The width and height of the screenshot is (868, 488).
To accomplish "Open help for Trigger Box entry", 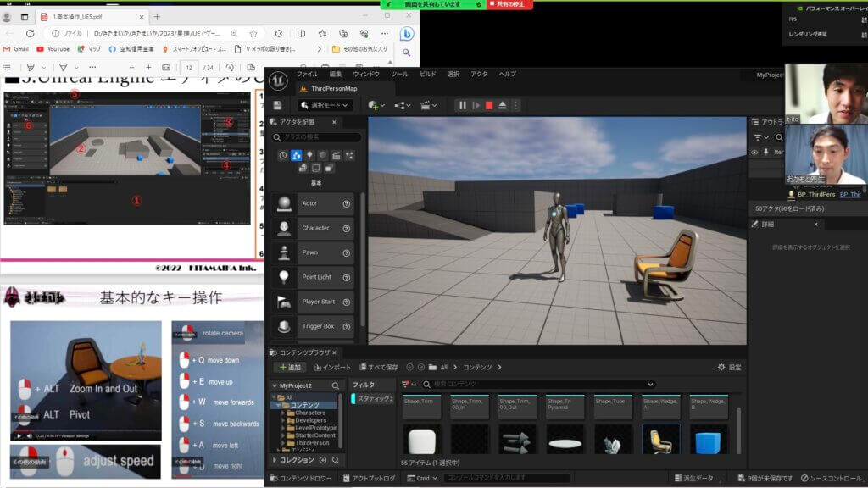I will point(347,327).
